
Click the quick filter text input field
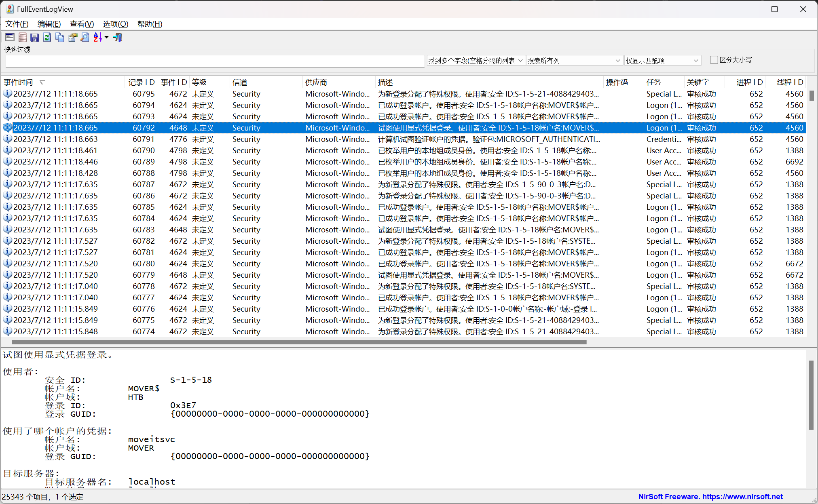(215, 61)
